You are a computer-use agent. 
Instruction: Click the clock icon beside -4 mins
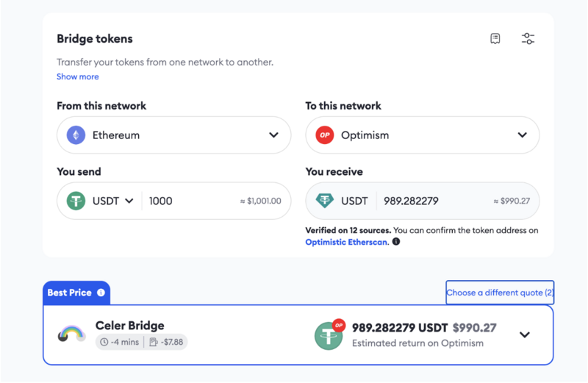click(x=104, y=342)
